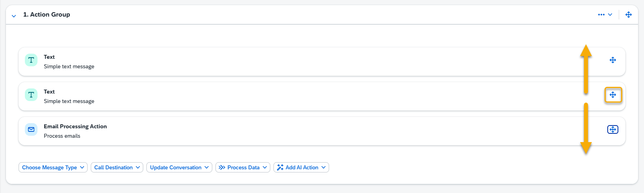Click the Process Data double-arrow icon
Image resolution: width=644 pixels, height=193 pixels.
(x=222, y=167)
